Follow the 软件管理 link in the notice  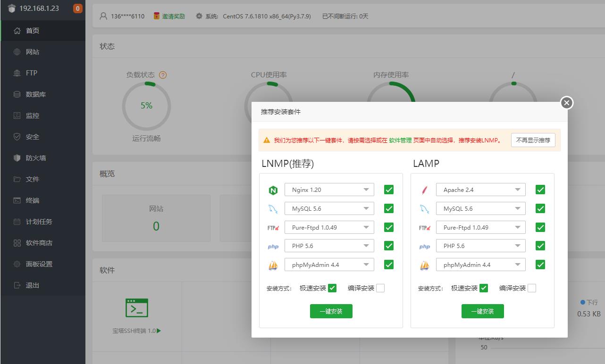(x=400, y=140)
